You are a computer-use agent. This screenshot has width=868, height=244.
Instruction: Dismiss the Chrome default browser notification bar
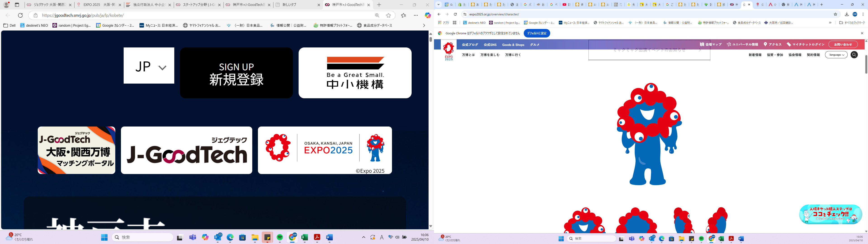862,33
